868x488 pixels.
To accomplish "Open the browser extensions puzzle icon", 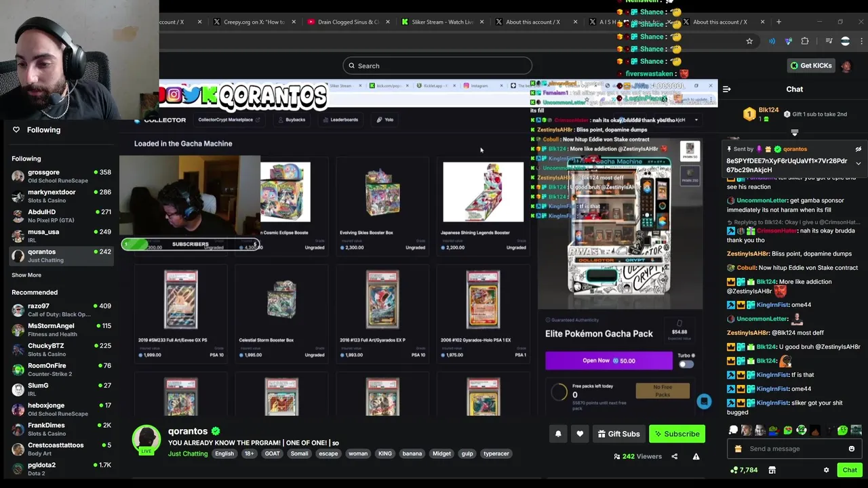I will click(805, 41).
